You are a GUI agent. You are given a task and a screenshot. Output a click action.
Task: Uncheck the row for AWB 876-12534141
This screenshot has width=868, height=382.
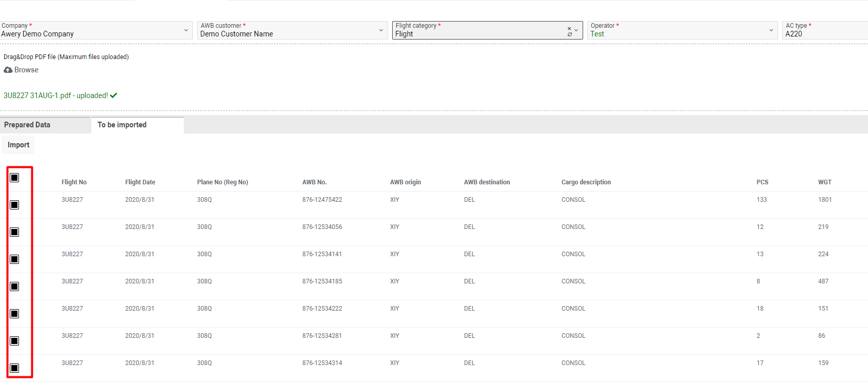pyautogui.click(x=15, y=259)
